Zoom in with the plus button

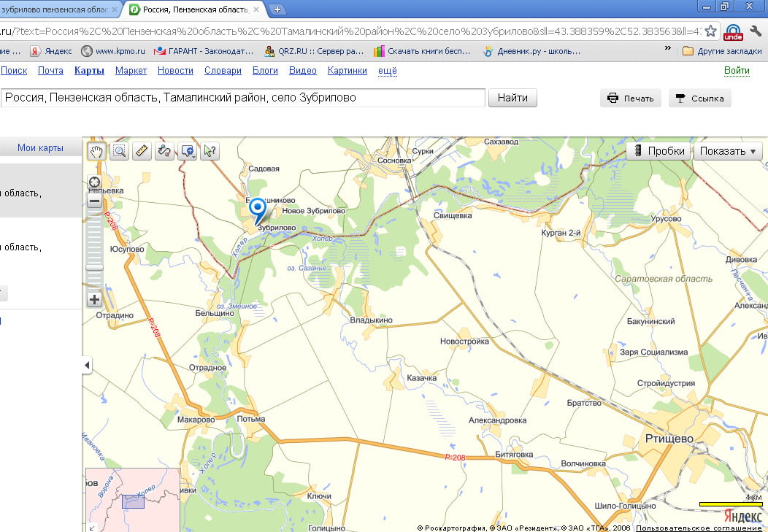click(94, 299)
